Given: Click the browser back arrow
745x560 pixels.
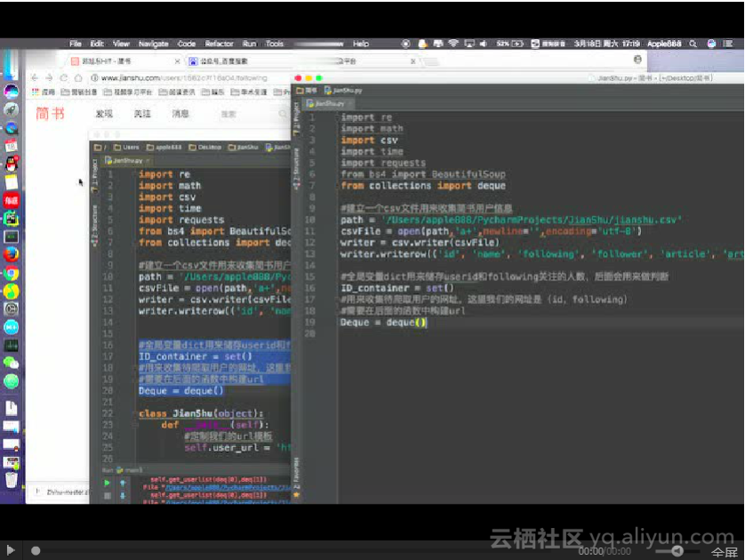Looking at the screenshot, I should point(34,77).
